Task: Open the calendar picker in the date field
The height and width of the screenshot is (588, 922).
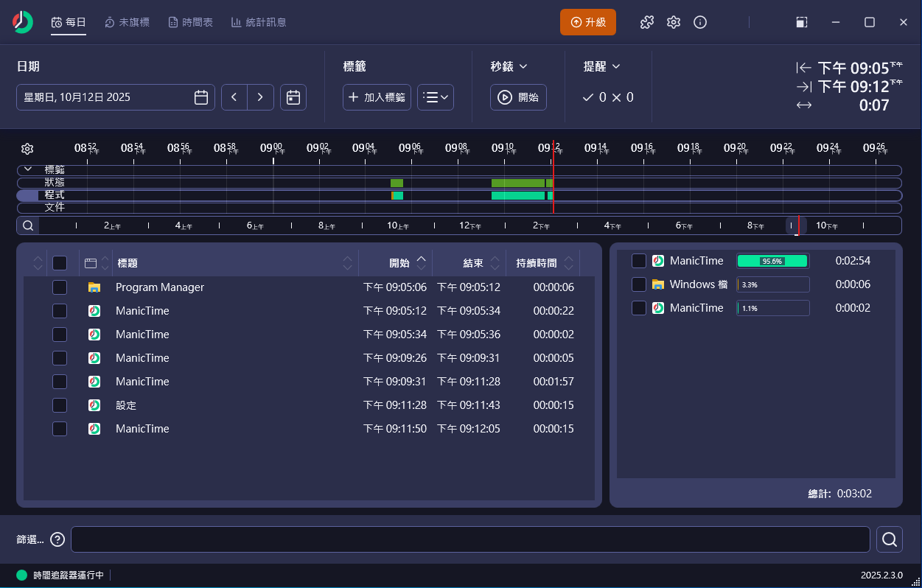Action: pos(200,97)
